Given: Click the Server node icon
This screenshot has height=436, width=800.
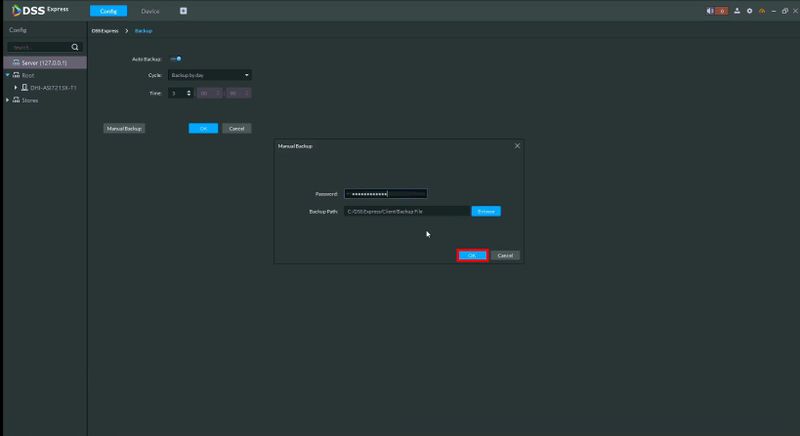Looking at the screenshot, I should 16,62.
